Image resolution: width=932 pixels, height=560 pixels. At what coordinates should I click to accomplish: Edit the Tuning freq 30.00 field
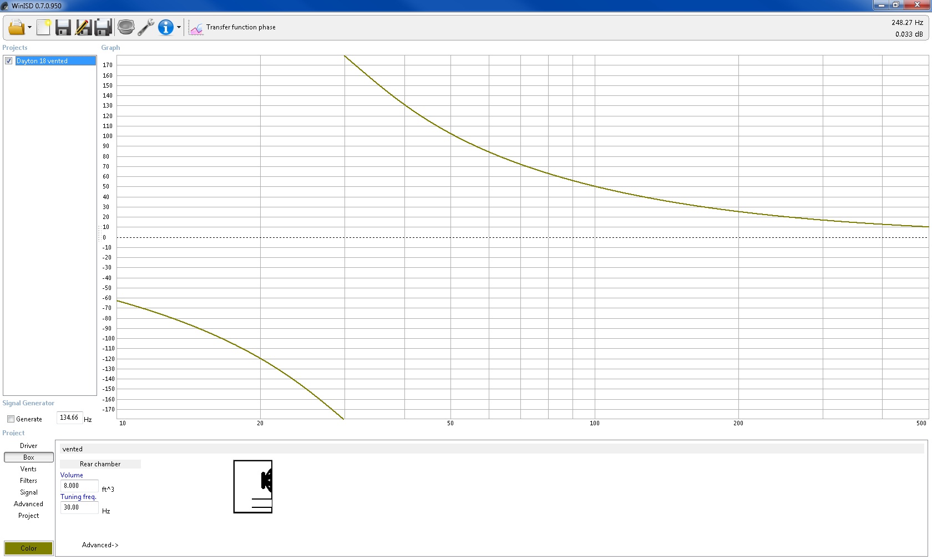[79, 507]
